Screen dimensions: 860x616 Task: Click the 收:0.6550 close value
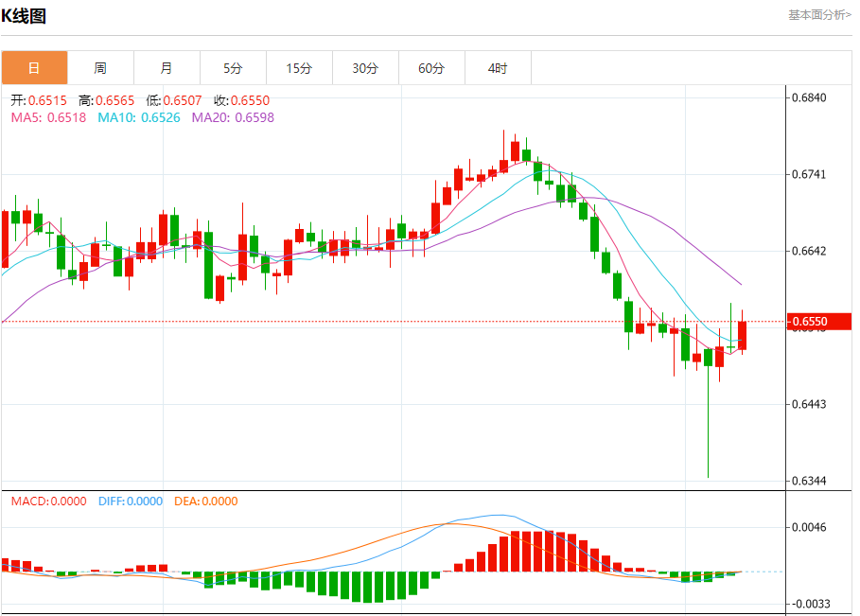(242, 100)
